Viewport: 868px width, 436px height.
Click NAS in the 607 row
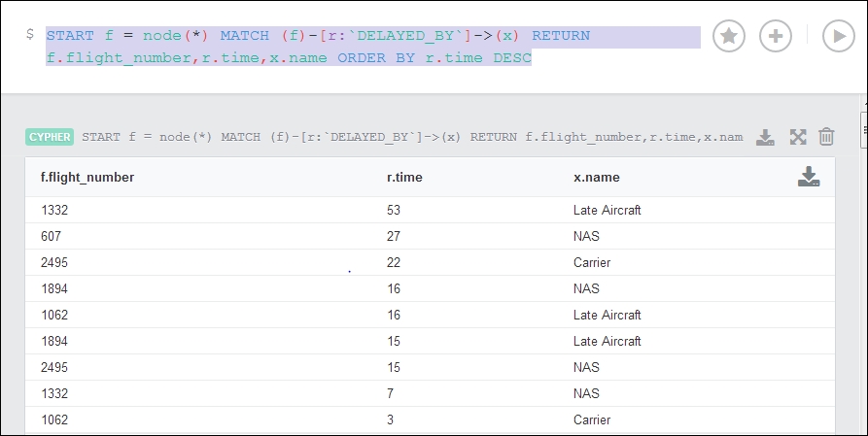tap(586, 236)
